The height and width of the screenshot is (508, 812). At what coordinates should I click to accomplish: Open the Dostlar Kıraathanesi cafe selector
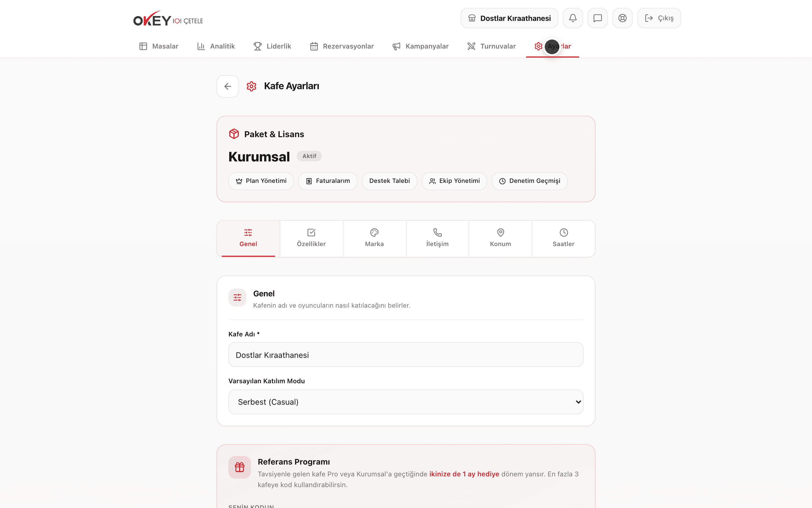pyautogui.click(x=509, y=18)
